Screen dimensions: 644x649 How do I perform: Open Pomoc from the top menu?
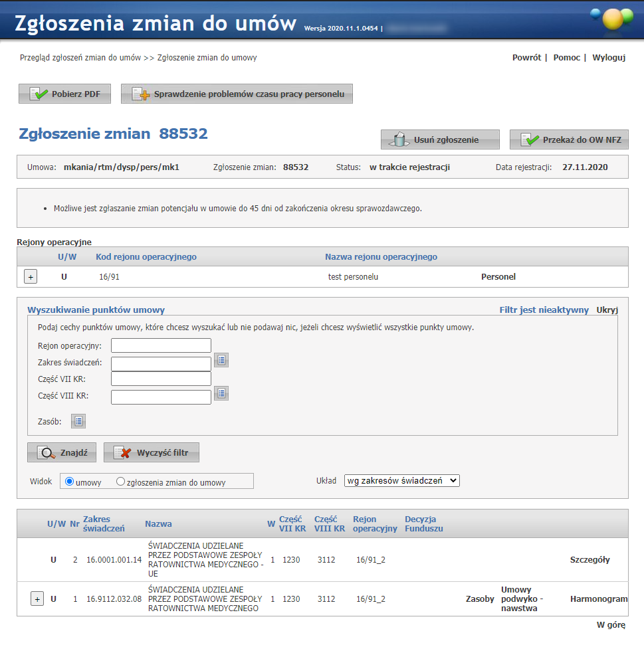point(566,58)
